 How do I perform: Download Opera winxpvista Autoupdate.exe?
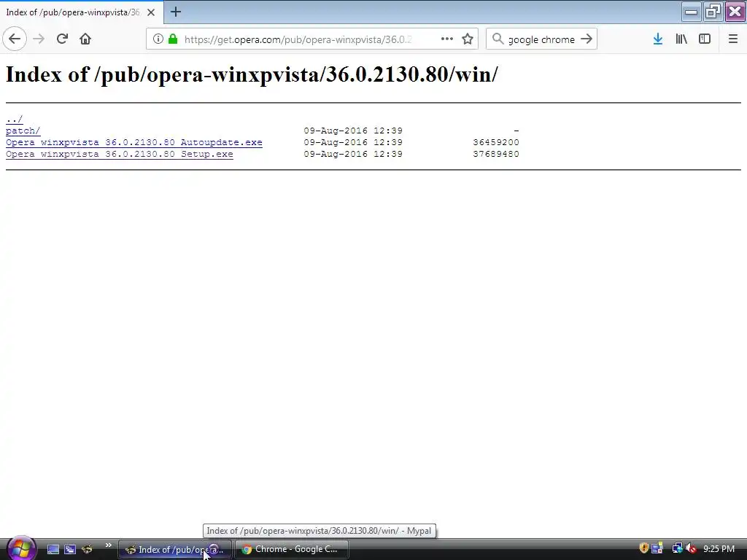tap(134, 142)
